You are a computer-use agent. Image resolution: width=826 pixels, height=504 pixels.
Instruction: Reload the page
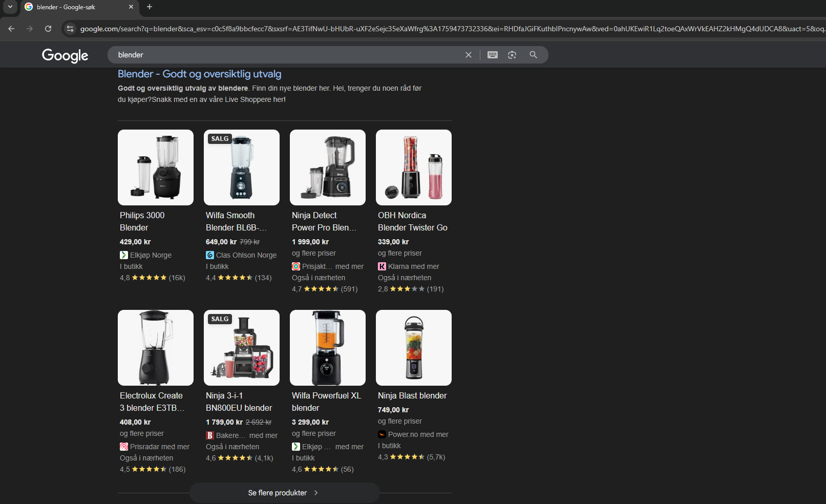[48, 29]
